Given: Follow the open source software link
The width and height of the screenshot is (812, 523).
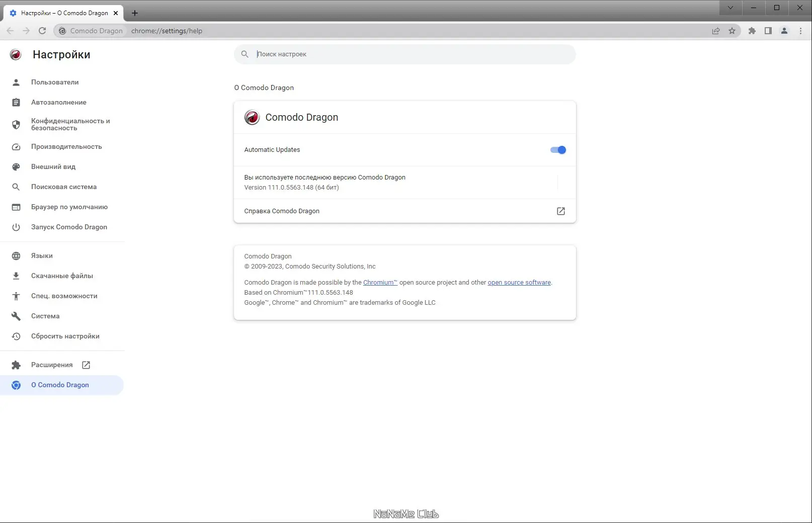Looking at the screenshot, I should pos(519,283).
